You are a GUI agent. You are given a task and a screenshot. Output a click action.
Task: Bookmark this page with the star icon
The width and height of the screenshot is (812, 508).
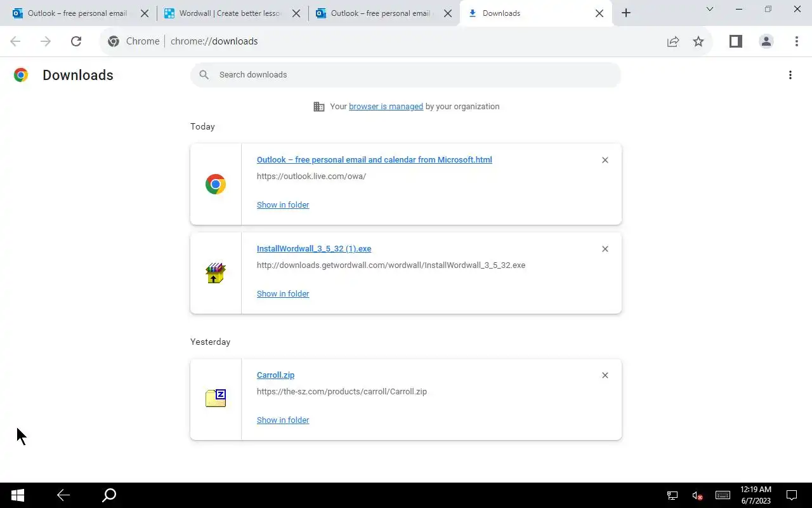tap(698, 41)
